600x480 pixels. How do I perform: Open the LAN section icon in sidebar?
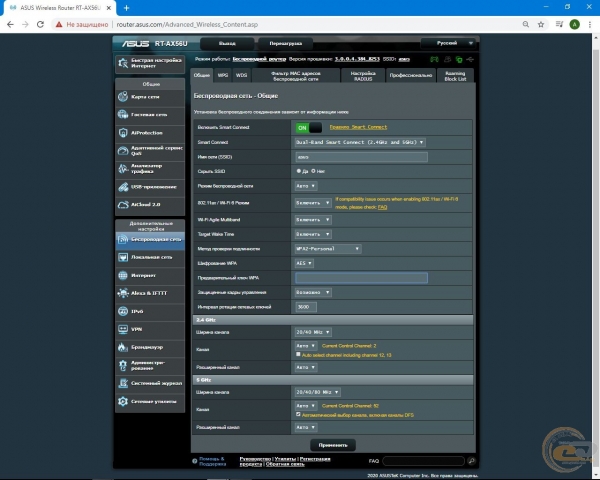point(123,257)
